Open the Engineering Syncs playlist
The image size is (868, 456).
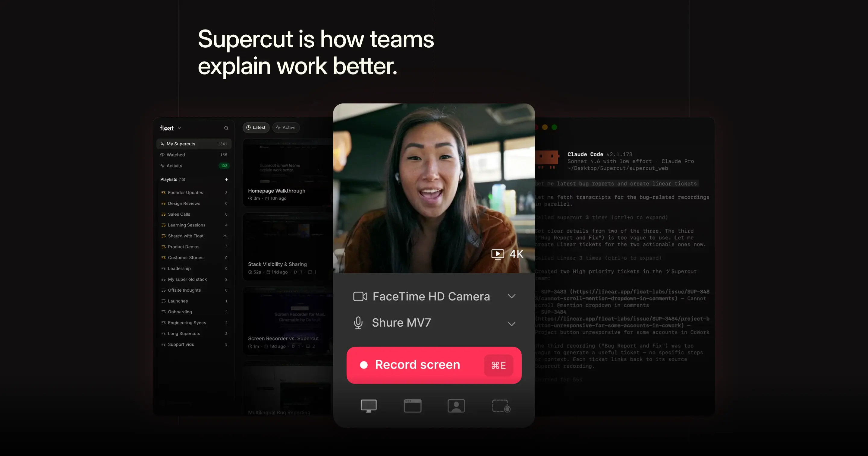[194, 322]
